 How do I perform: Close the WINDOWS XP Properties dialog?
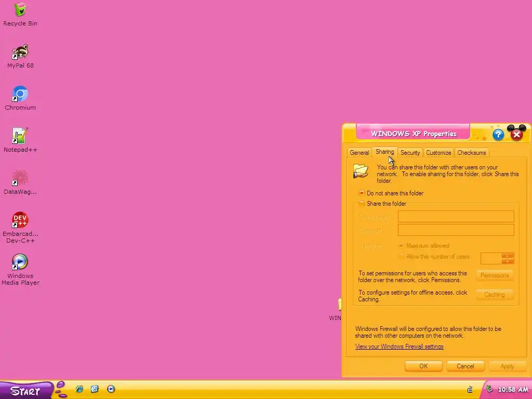(517, 135)
